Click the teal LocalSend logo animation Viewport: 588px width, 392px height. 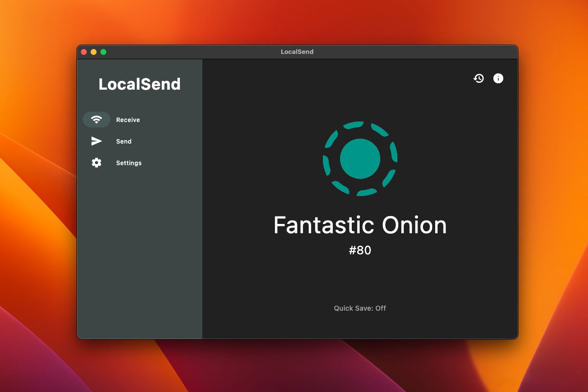coord(360,158)
